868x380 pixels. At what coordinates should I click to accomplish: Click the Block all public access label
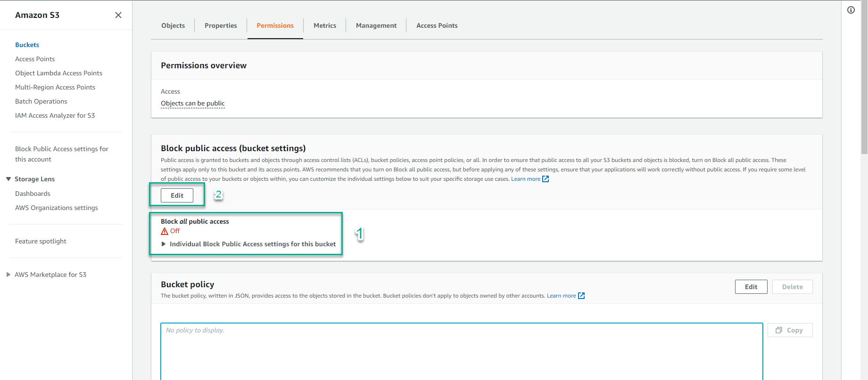click(195, 221)
